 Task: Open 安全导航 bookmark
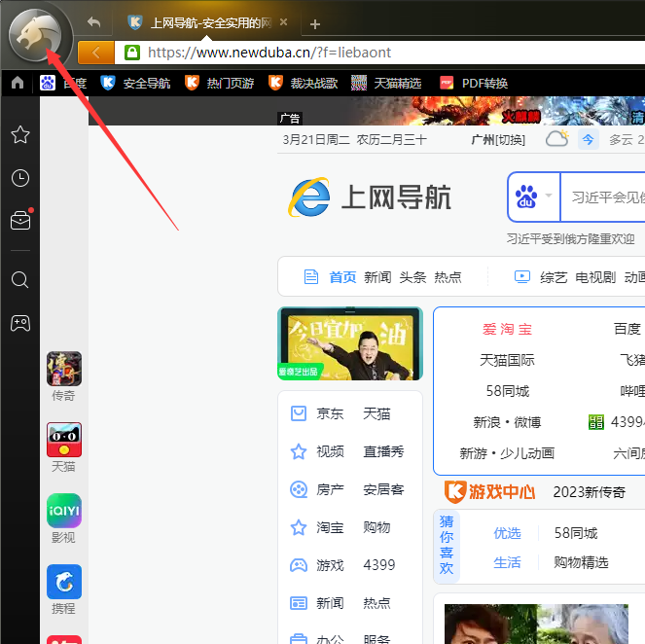click(x=135, y=83)
